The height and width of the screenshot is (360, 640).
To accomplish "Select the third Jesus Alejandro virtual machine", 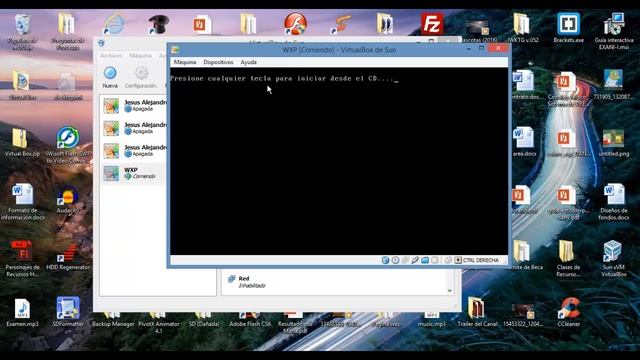I will tap(133, 150).
